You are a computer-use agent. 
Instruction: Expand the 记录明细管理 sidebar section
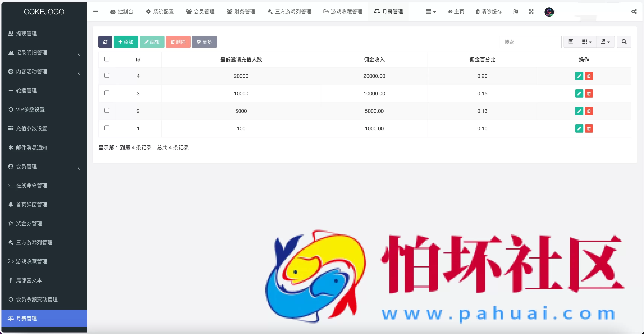79,54
